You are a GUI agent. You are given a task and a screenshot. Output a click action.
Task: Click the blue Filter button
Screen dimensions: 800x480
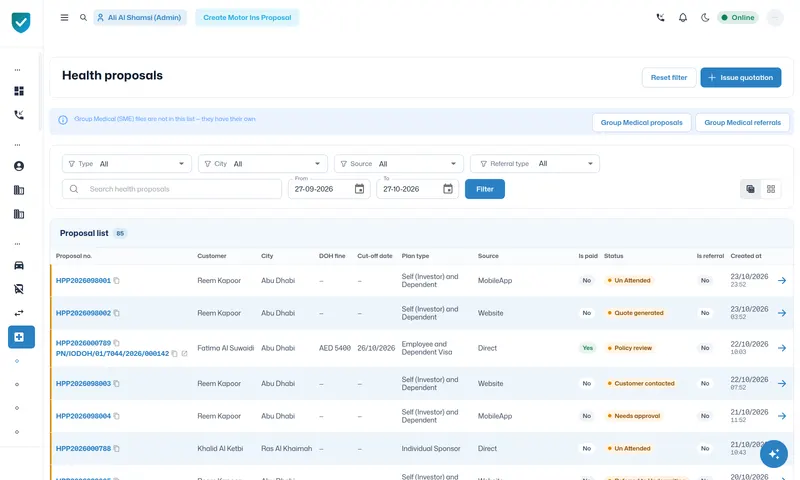[485, 189]
